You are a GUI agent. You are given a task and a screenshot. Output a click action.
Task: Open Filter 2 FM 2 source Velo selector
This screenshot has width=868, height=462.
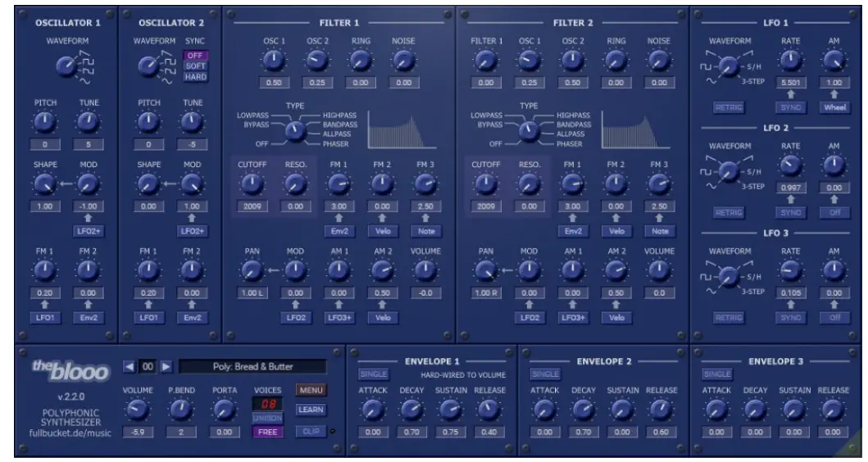coord(616,231)
